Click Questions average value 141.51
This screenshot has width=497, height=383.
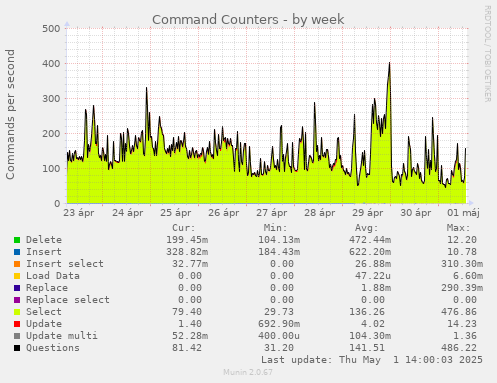click(x=367, y=348)
